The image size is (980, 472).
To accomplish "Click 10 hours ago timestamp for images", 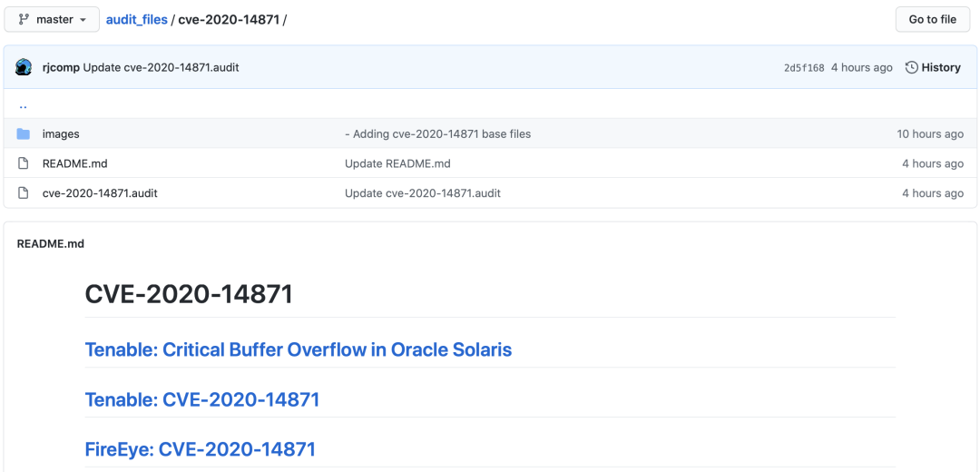I will pos(930,133).
